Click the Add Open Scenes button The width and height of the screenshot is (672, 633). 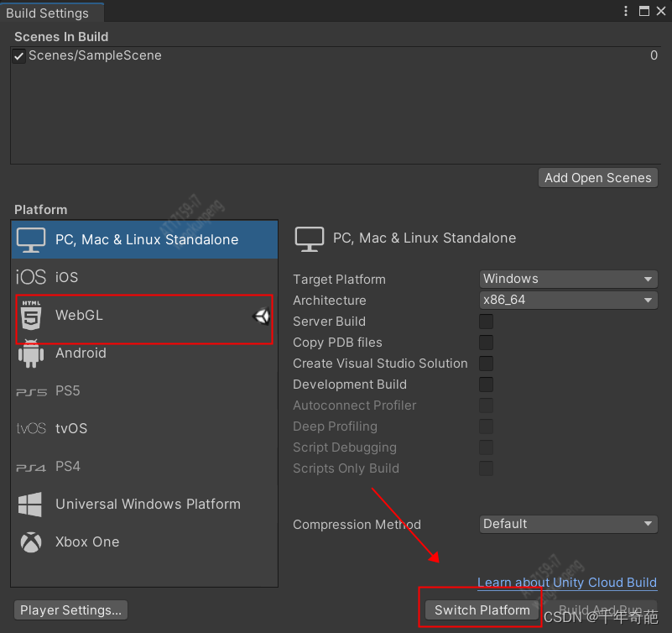[598, 178]
